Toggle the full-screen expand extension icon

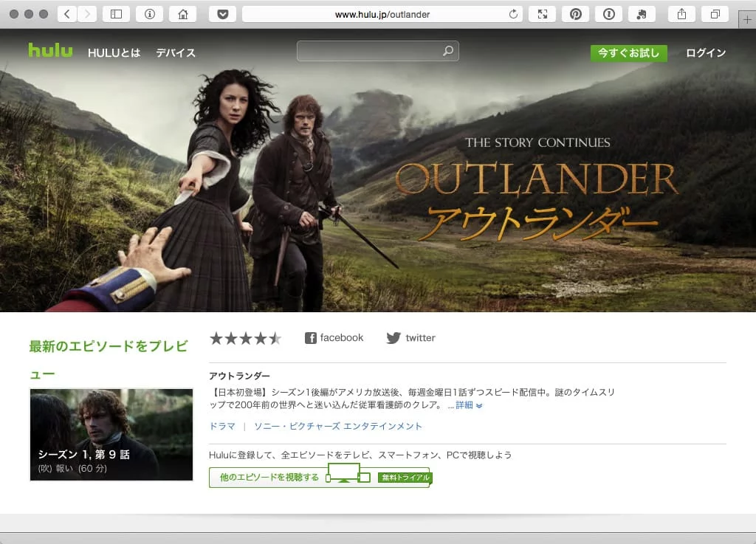(x=543, y=14)
